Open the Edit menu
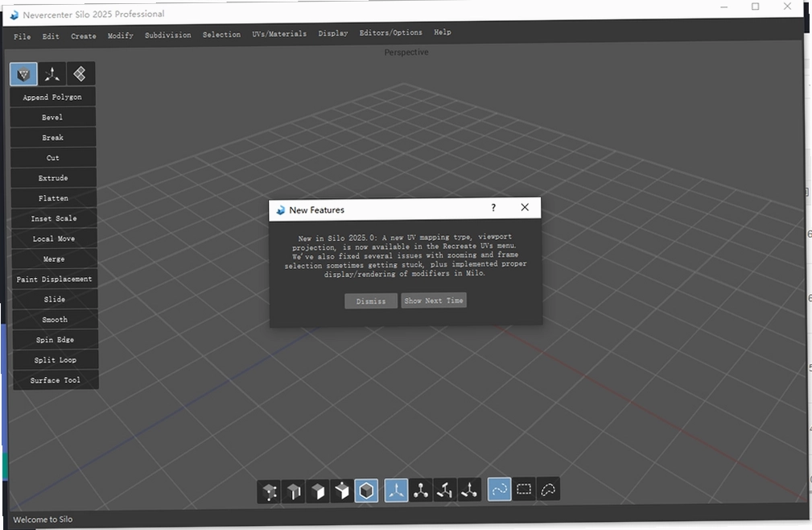The image size is (812, 530). (x=51, y=36)
